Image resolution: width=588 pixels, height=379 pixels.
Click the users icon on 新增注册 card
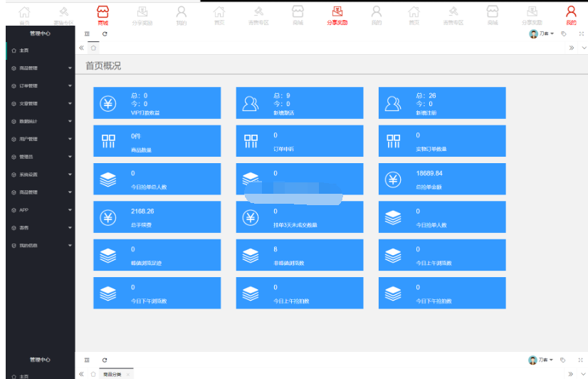click(393, 103)
